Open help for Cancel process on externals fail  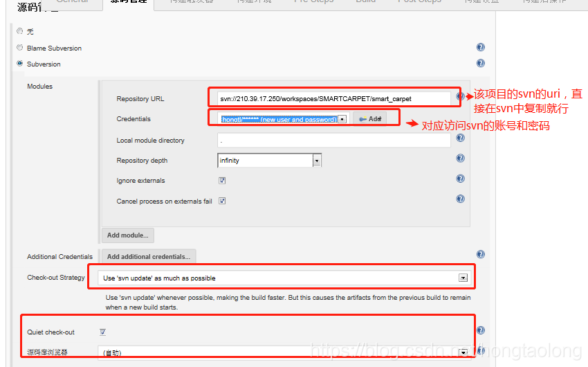[x=461, y=199]
